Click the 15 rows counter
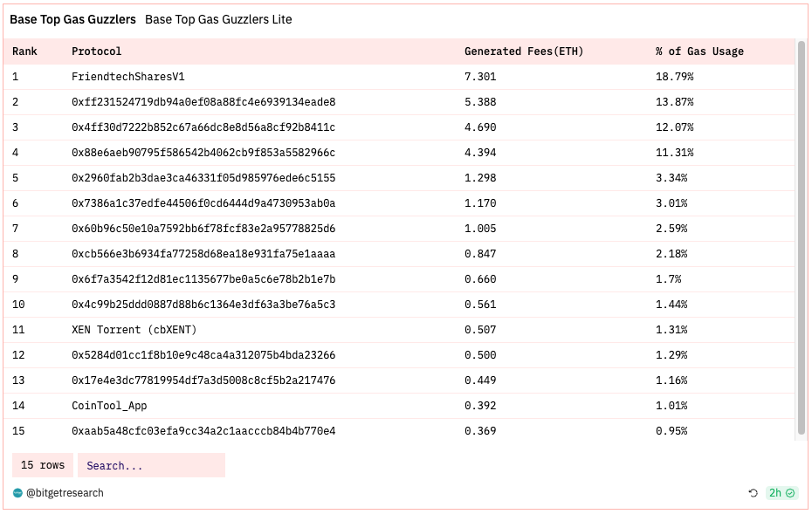Viewport: 812px width, 514px height. (43, 465)
